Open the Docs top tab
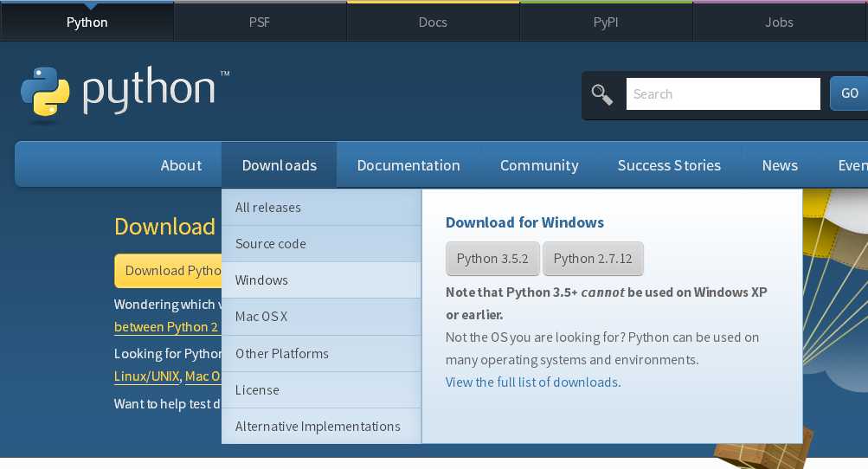The image size is (868, 469). (x=433, y=22)
